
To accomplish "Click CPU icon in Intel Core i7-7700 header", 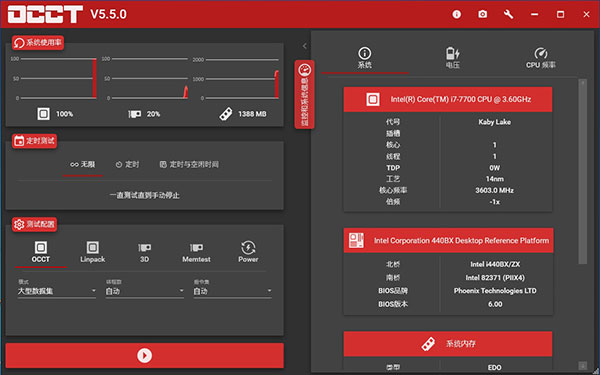I will click(373, 99).
